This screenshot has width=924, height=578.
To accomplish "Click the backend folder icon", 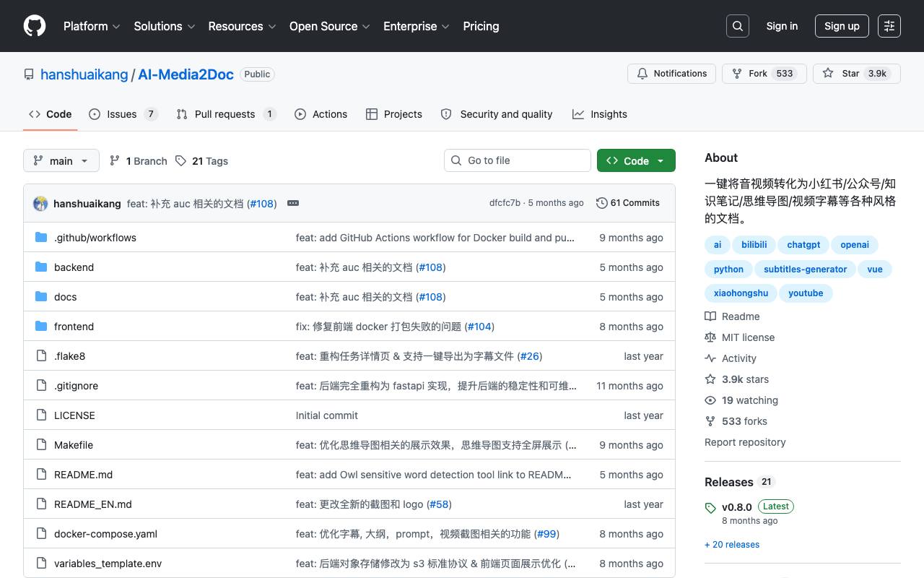I will (41, 267).
